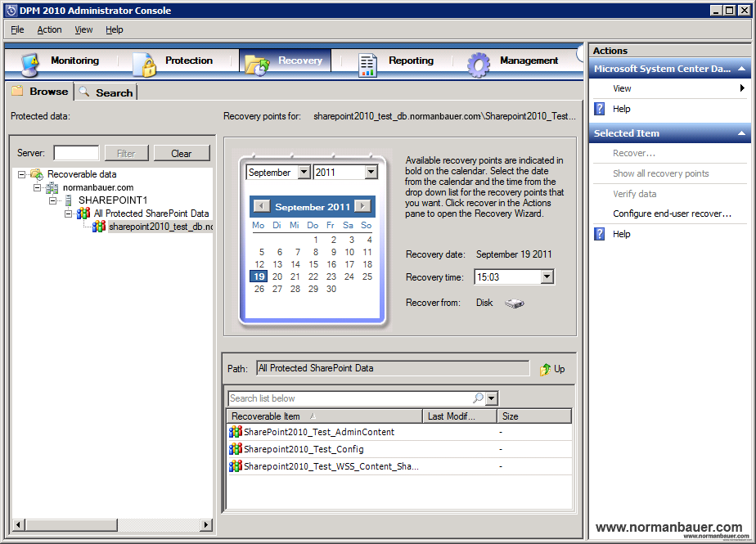
Task: Open the Management gear icon
Action: coord(478,64)
